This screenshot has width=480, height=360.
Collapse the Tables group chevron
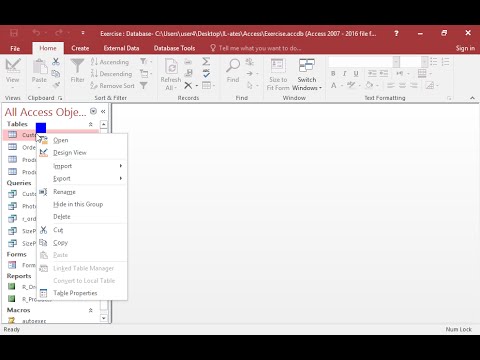coord(90,124)
